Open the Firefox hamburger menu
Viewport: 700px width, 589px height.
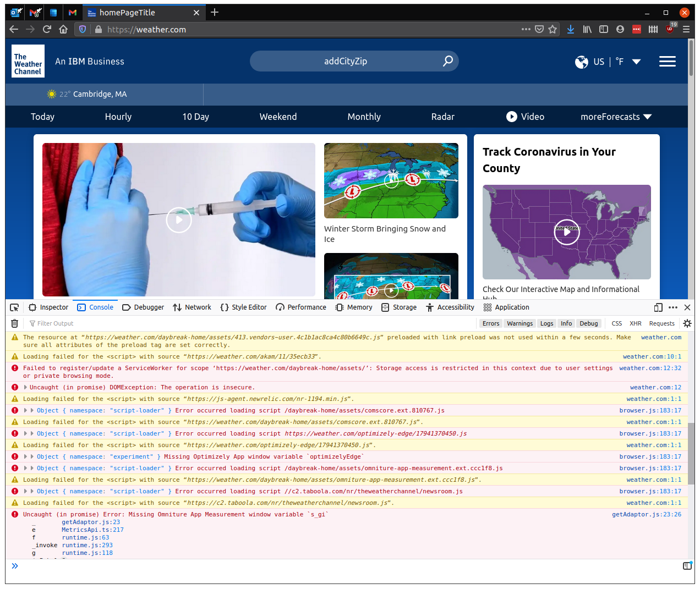pos(686,29)
